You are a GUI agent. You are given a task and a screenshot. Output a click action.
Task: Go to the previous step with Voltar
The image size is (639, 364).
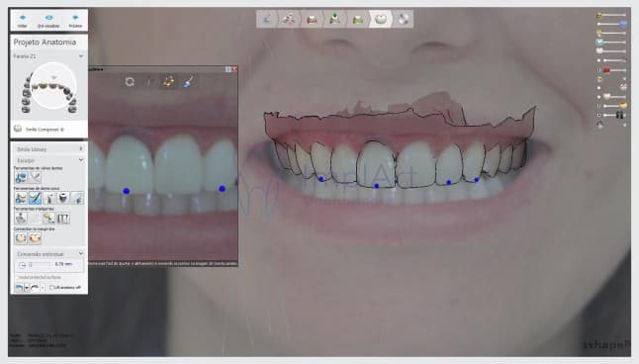coord(23,21)
